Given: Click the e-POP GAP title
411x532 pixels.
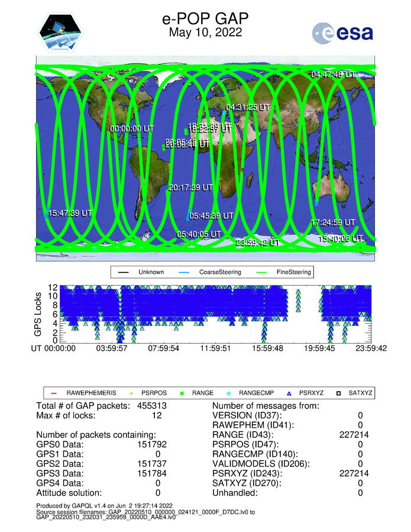Looking at the screenshot, I should pos(205,20).
